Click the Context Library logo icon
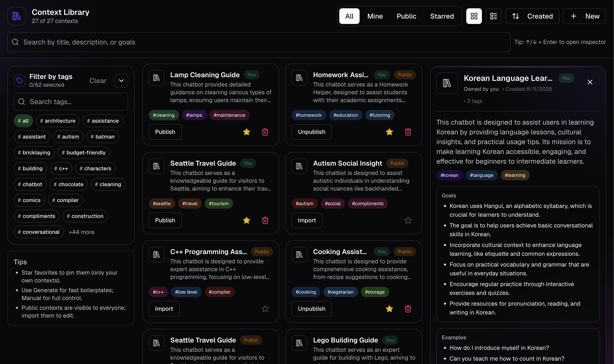The image size is (614, 364). coord(16,16)
